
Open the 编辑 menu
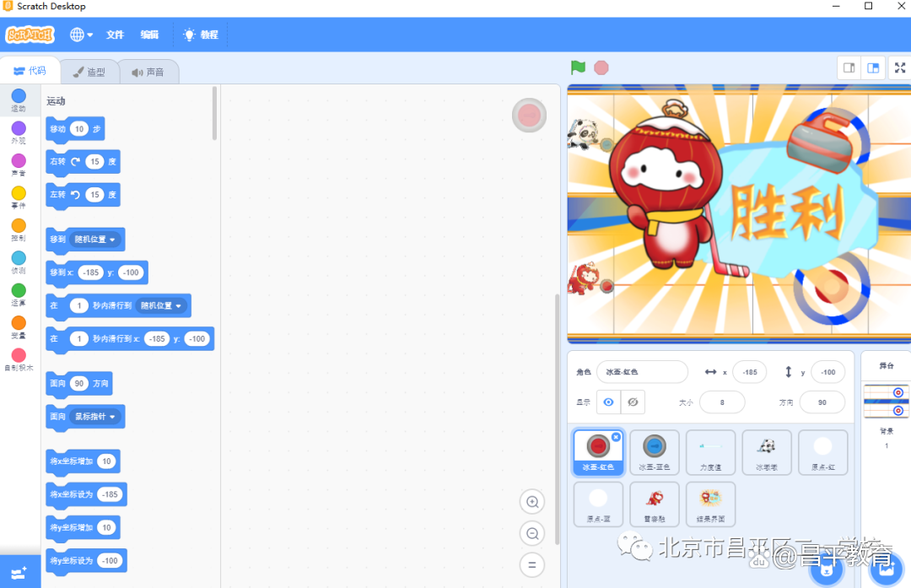tap(149, 35)
